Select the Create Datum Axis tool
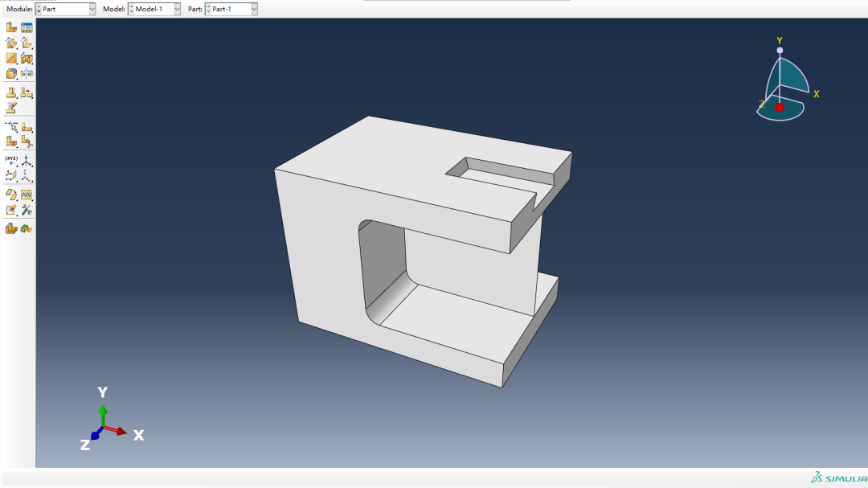This screenshot has width=868, height=488. point(27,161)
